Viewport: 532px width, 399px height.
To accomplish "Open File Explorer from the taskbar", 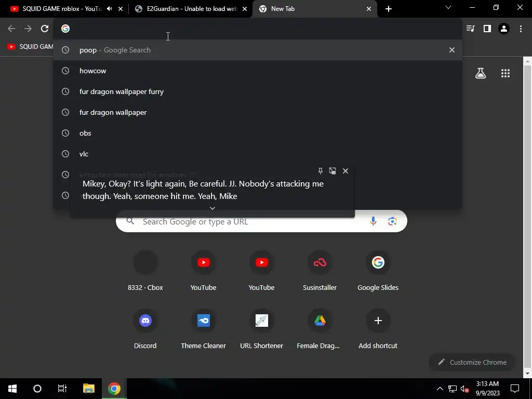I will 88,389.
